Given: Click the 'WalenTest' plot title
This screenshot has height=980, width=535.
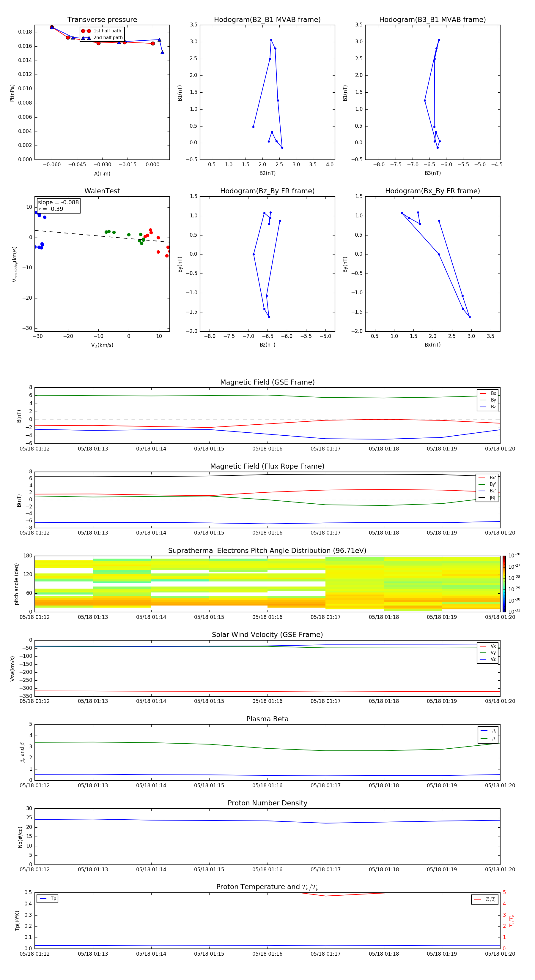Looking at the screenshot, I should pyautogui.click(x=102, y=191).
